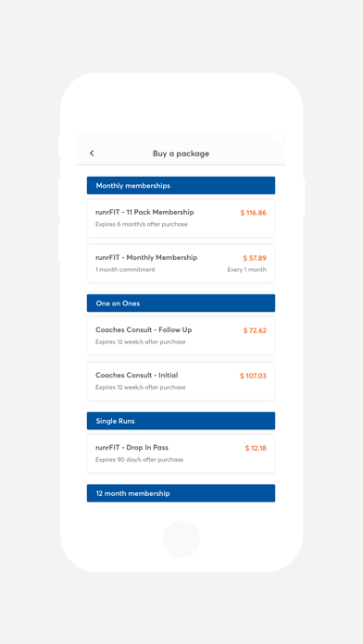
Task: Click the Monthly memberships section header
Action: coord(181,186)
